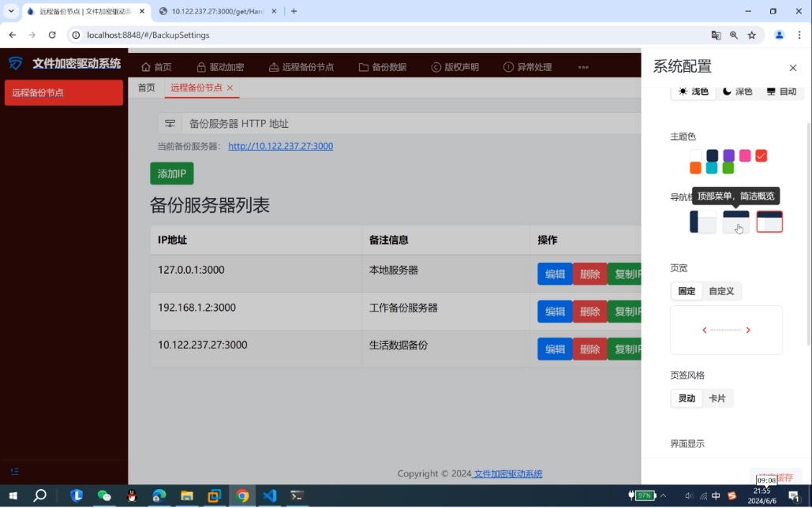The width and height of the screenshot is (812, 508).
Task: Click the shield logo of 文件加密驱动系统
Action: (x=16, y=64)
